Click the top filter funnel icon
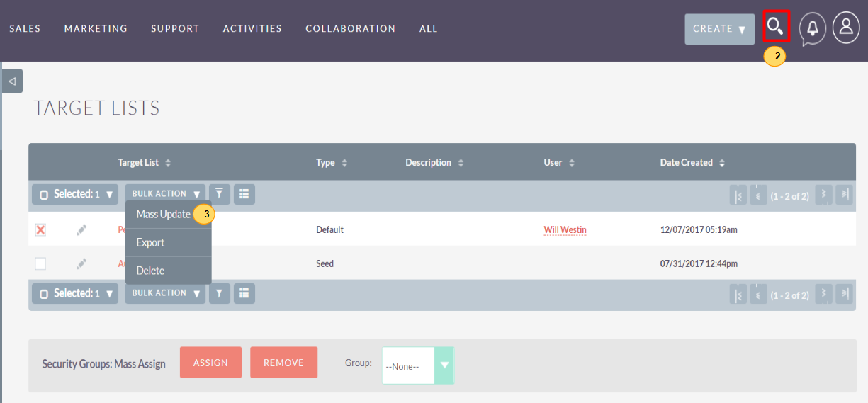 (x=220, y=194)
